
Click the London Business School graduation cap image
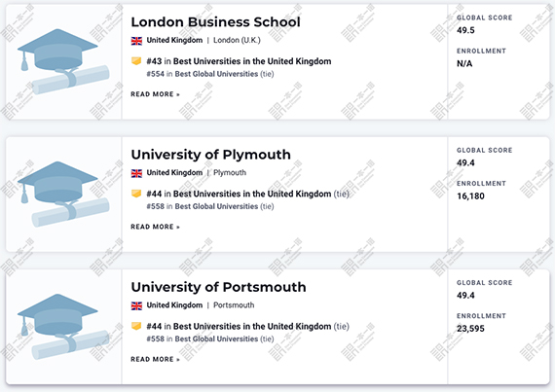[x=63, y=61]
